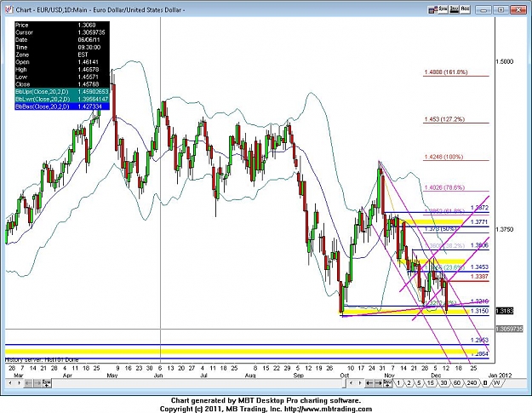Click the chart window layout icon left of Sym

[x=432, y=10]
